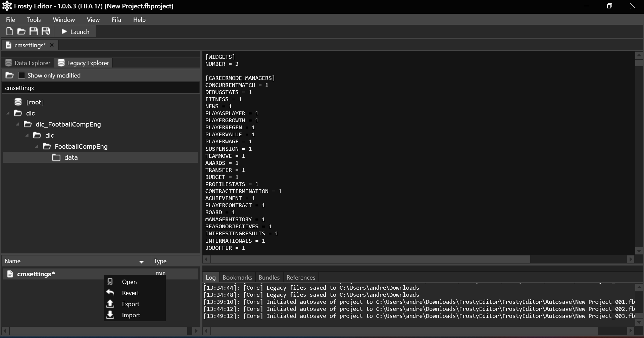This screenshot has height=338, width=644.
Task: Click the New Project toolbar icon
Action: (x=9, y=32)
